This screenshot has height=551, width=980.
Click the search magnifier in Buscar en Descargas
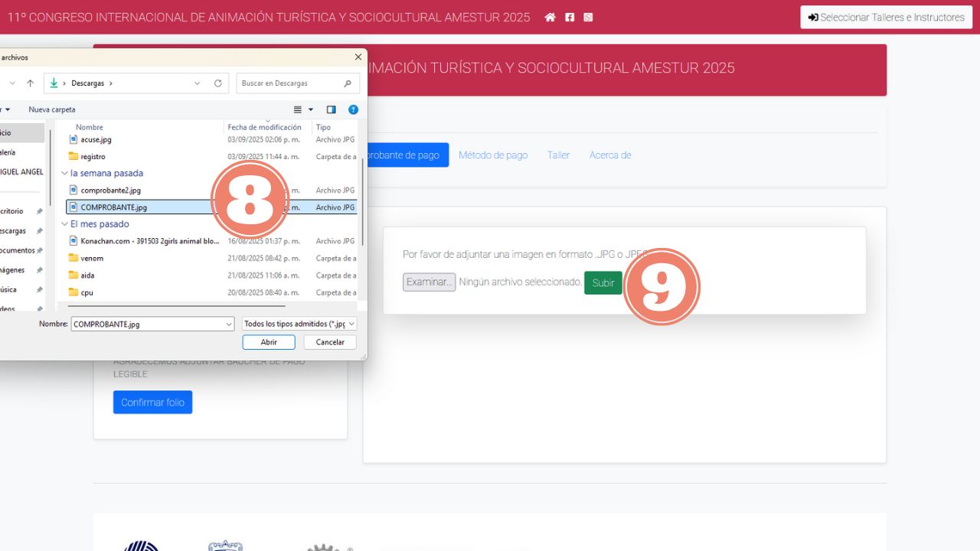tap(348, 83)
